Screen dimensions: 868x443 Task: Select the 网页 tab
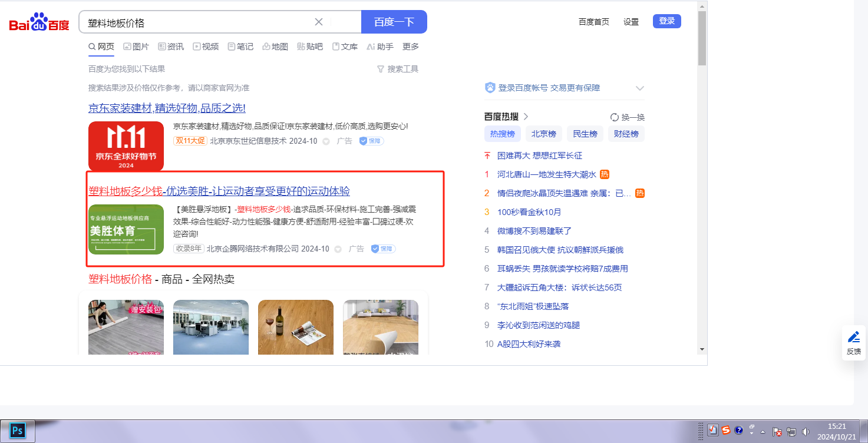[101, 47]
